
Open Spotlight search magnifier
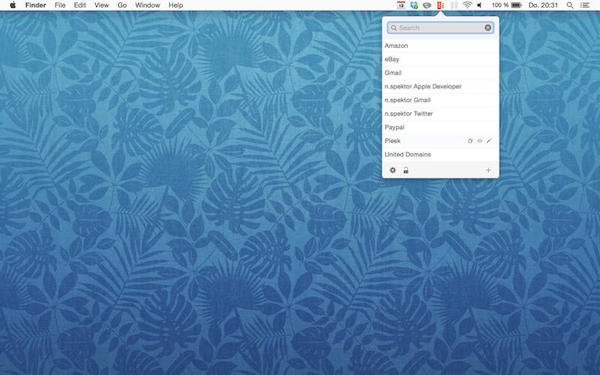tap(570, 5)
